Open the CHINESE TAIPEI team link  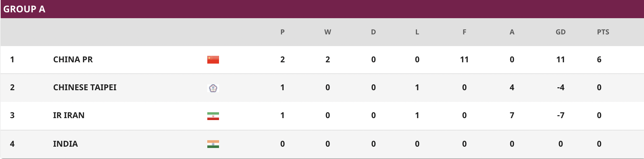coord(85,88)
